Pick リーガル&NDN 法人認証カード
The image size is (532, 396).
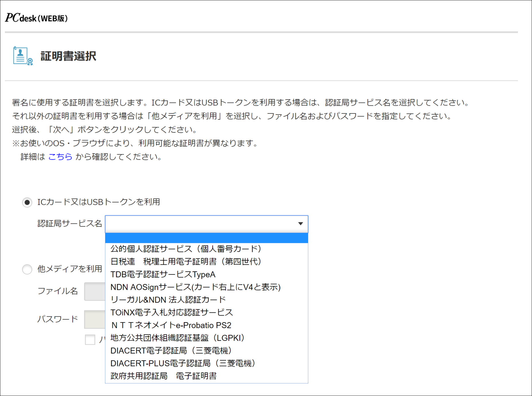pyautogui.click(x=207, y=300)
